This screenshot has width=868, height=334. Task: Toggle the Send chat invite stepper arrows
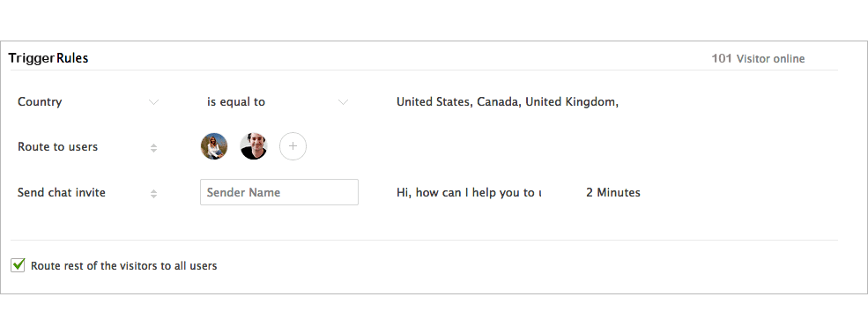[154, 194]
